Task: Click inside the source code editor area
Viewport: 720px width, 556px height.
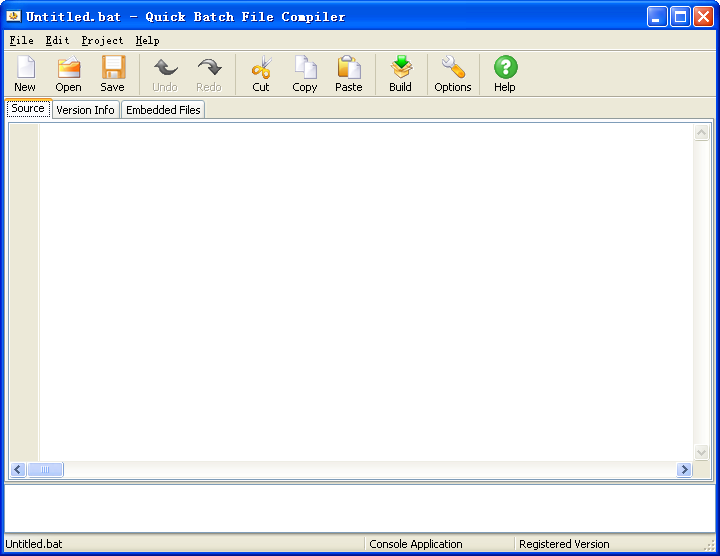Action: point(365,290)
